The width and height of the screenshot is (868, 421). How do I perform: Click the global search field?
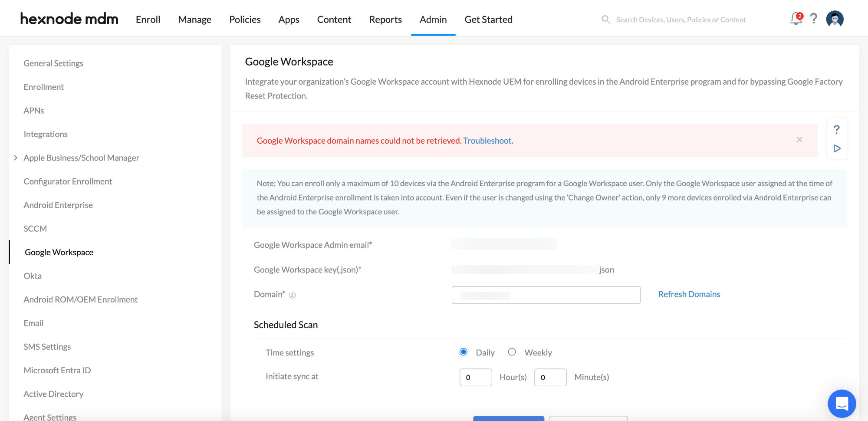click(x=681, y=20)
